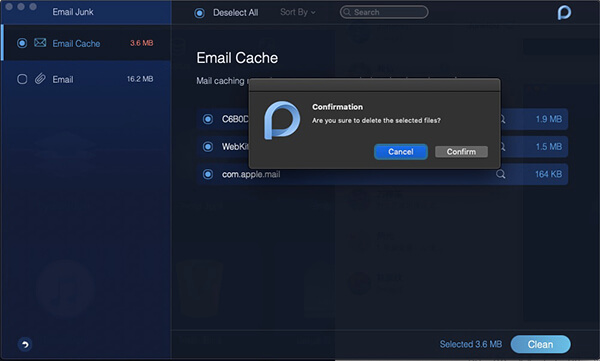Click the app logo in the confirmation dialog

pyautogui.click(x=282, y=120)
